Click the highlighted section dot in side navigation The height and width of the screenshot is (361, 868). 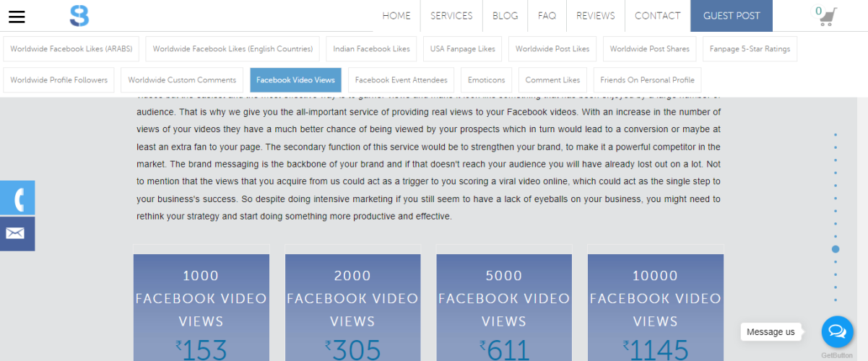[836, 249]
